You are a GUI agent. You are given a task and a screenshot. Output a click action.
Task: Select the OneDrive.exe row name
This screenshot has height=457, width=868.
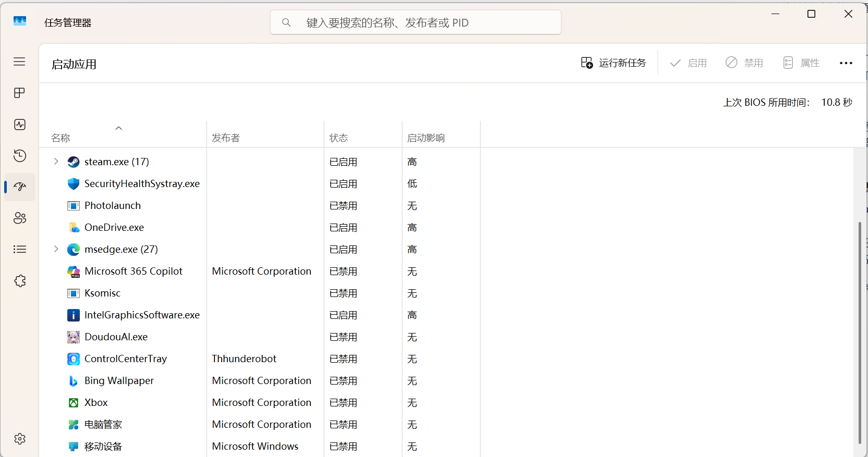click(x=114, y=228)
